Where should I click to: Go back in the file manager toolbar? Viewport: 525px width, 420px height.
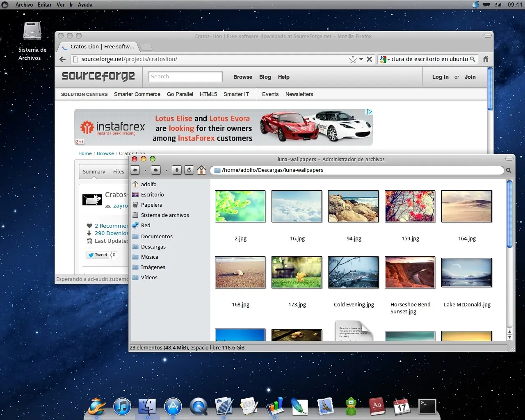(x=135, y=170)
